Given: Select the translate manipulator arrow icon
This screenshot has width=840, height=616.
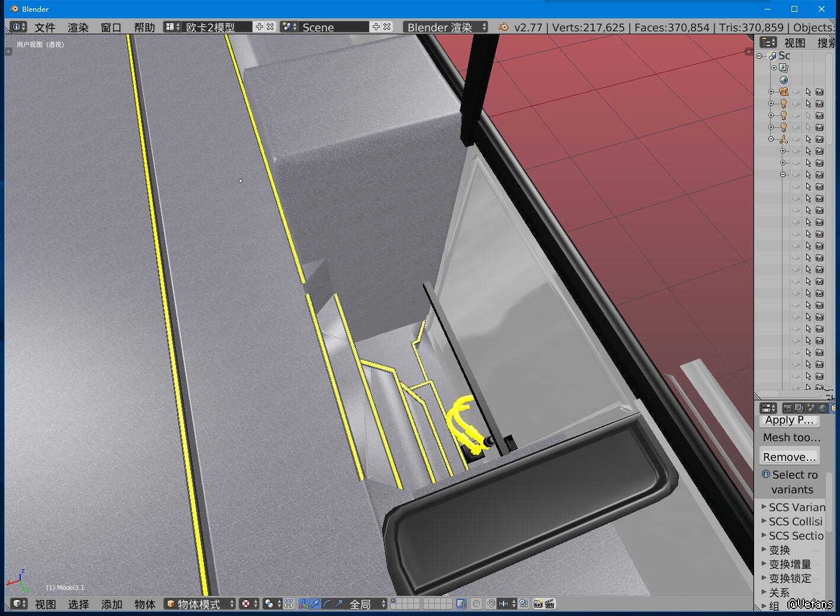Looking at the screenshot, I should coord(315,604).
